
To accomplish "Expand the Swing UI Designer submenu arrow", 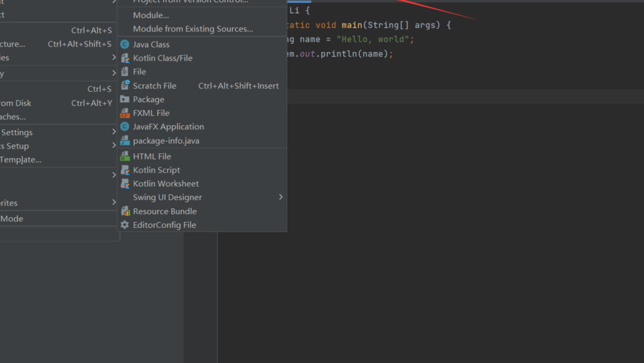I will [x=281, y=197].
